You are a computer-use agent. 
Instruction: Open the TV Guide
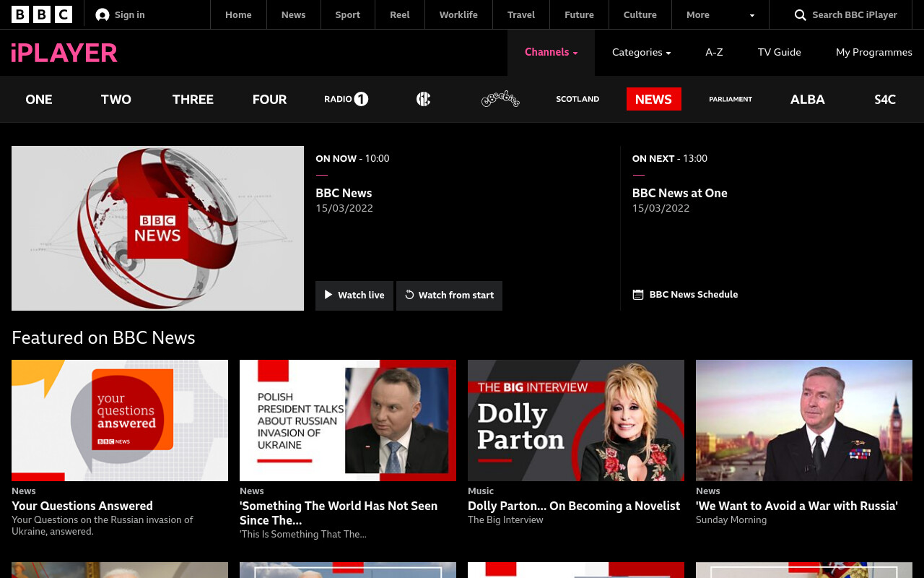click(x=780, y=52)
